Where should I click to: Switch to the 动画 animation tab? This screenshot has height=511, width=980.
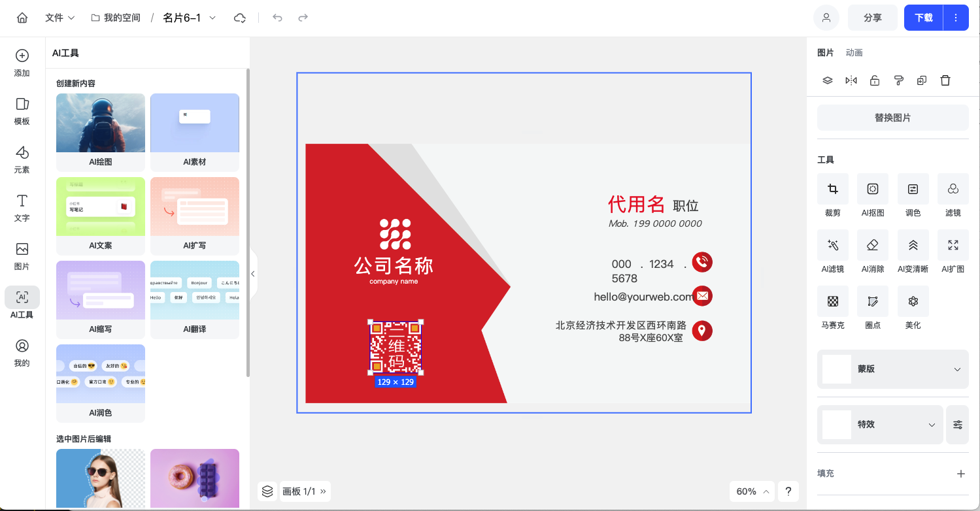tap(854, 52)
